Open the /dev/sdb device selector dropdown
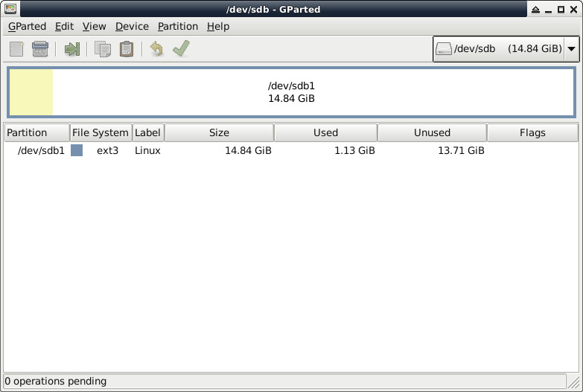Screen dimensions: 583x392 pyautogui.click(x=506, y=48)
